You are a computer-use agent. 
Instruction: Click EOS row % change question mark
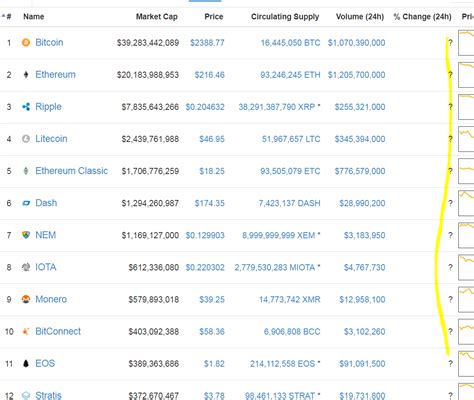(x=450, y=363)
